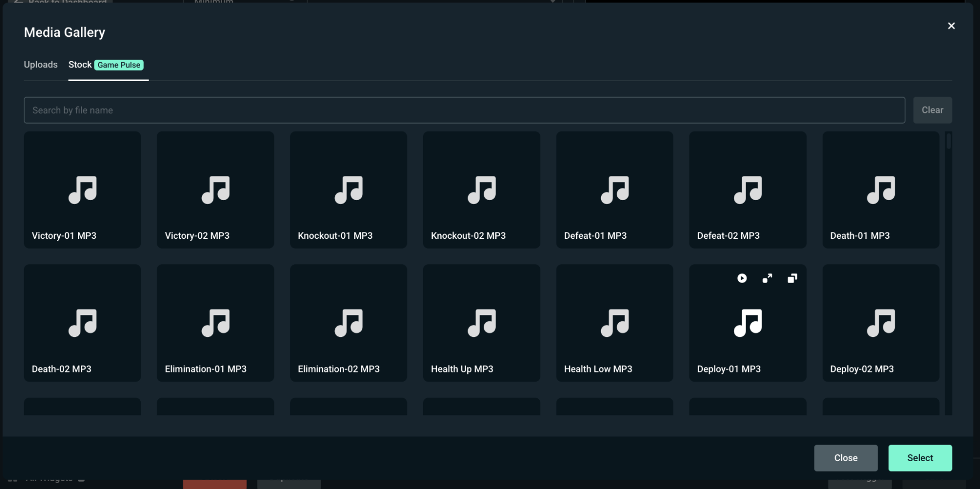Viewport: 980px width, 489px height.
Task: Switch to the Stock tab
Action: (79, 64)
